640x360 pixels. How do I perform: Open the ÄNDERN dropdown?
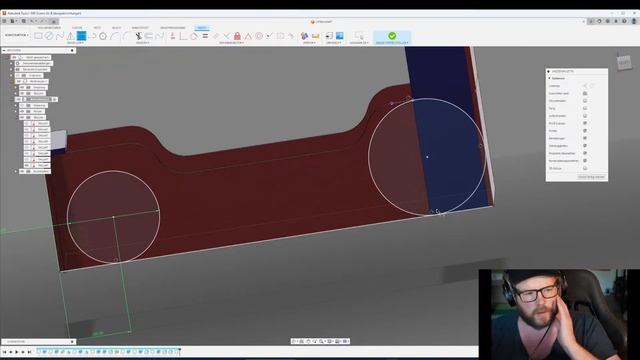pos(142,43)
